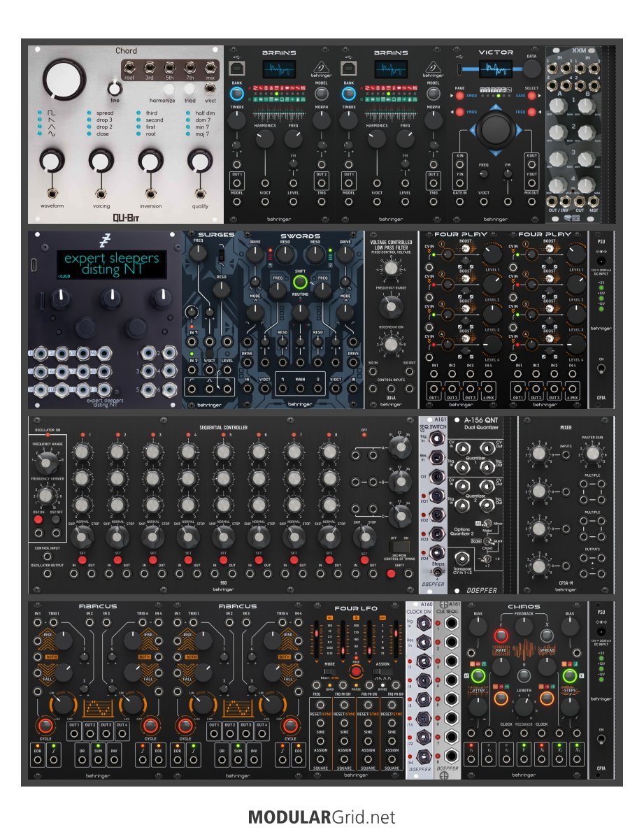The width and height of the screenshot is (644, 832).
Task: Click blue C arrow beside Victor joystick
Action: click(519, 131)
